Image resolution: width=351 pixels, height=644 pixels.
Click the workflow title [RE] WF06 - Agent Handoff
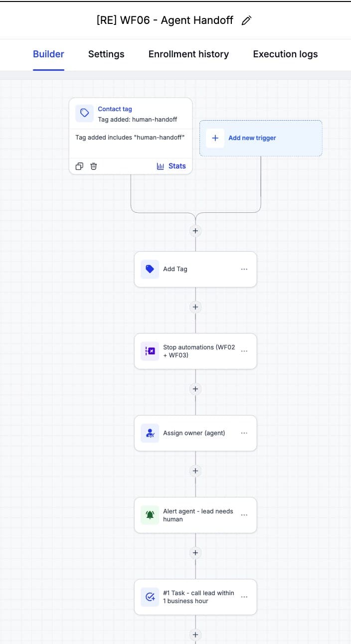(165, 20)
